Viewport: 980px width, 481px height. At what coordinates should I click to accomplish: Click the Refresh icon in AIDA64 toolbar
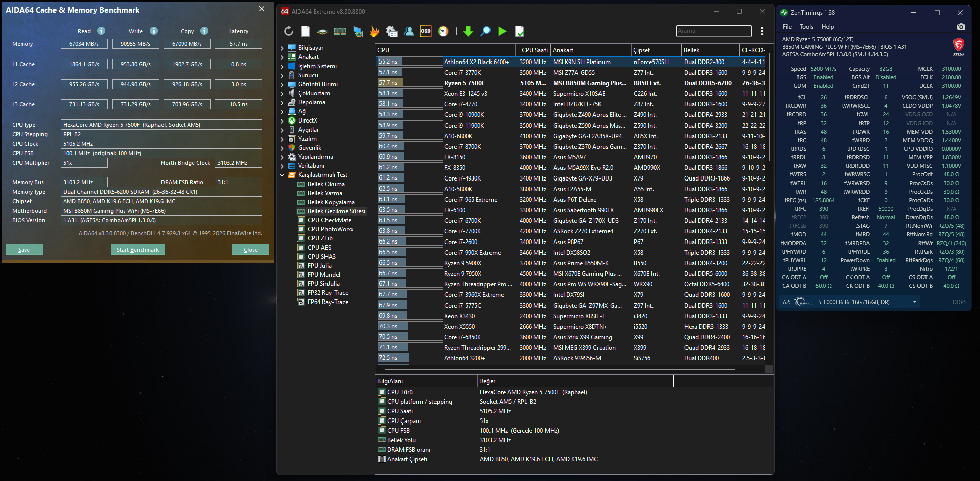click(x=289, y=31)
